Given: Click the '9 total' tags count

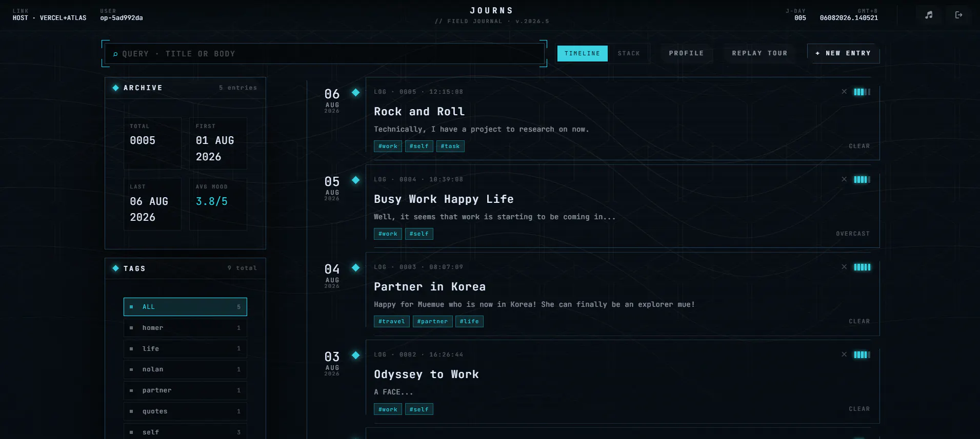Looking at the screenshot, I should 242,268.
